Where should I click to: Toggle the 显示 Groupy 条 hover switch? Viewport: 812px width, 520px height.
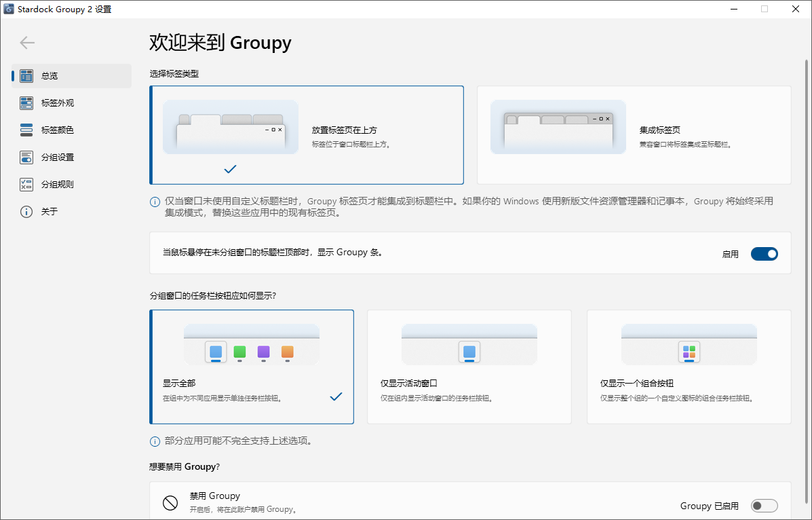click(765, 254)
